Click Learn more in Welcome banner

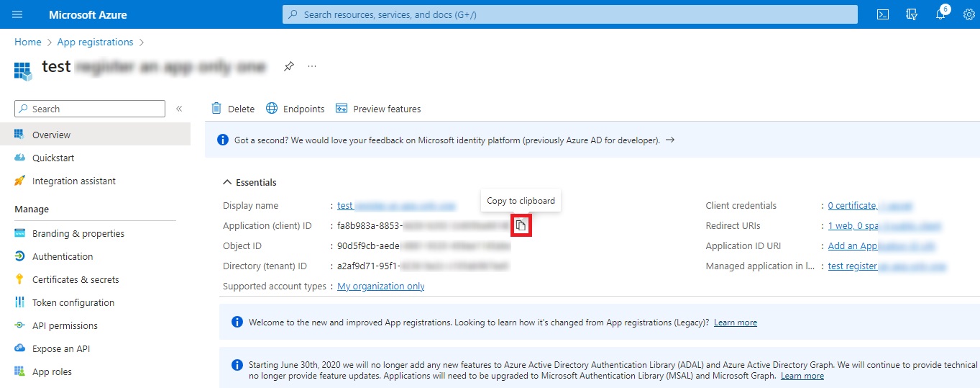click(736, 322)
